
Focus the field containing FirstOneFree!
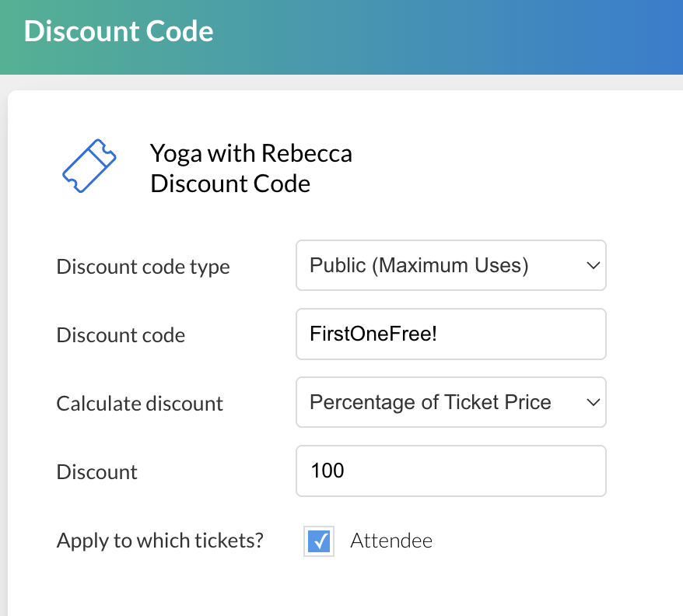[450, 334]
